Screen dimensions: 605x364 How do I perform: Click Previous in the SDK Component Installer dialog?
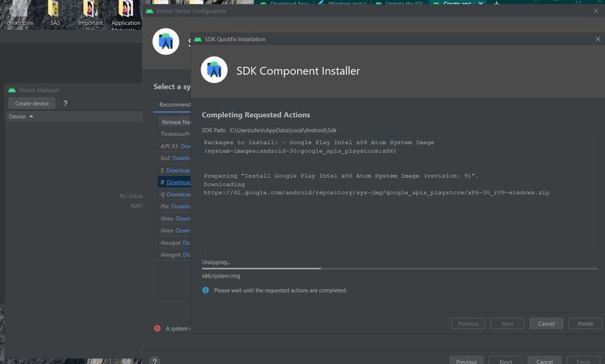(x=468, y=323)
